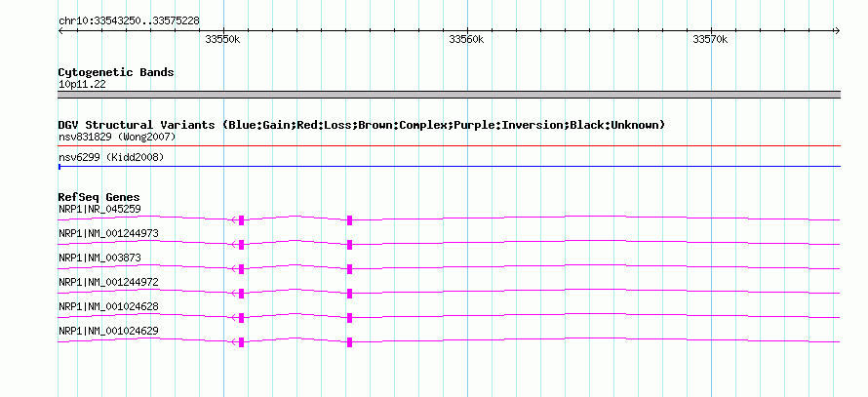The image size is (868, 397).
Task: Select the NRP1|NM_001024629 transcript label
Action: pos(108,331)
